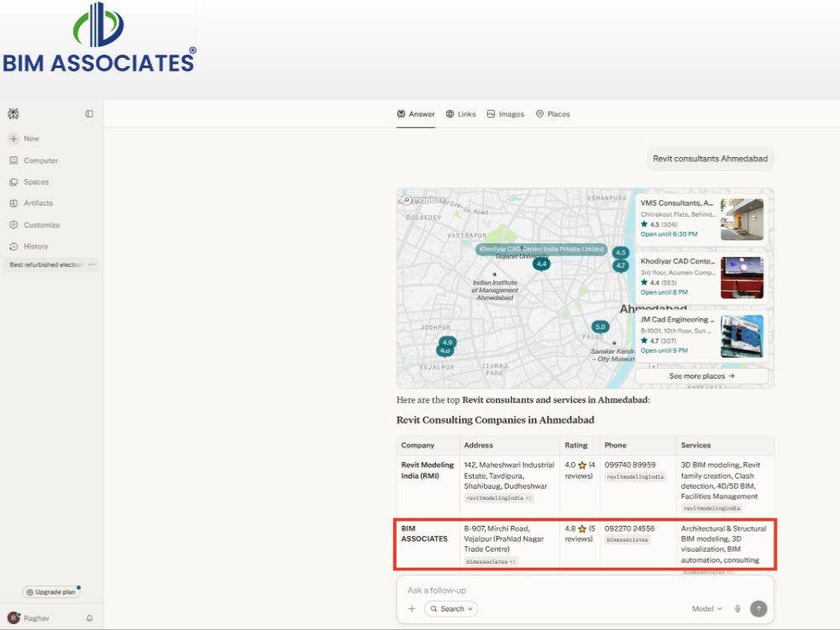The height and width of the screenshot is (630, 840).
Task: Expand the Search mode dropdown
Action: pos(451,608)
